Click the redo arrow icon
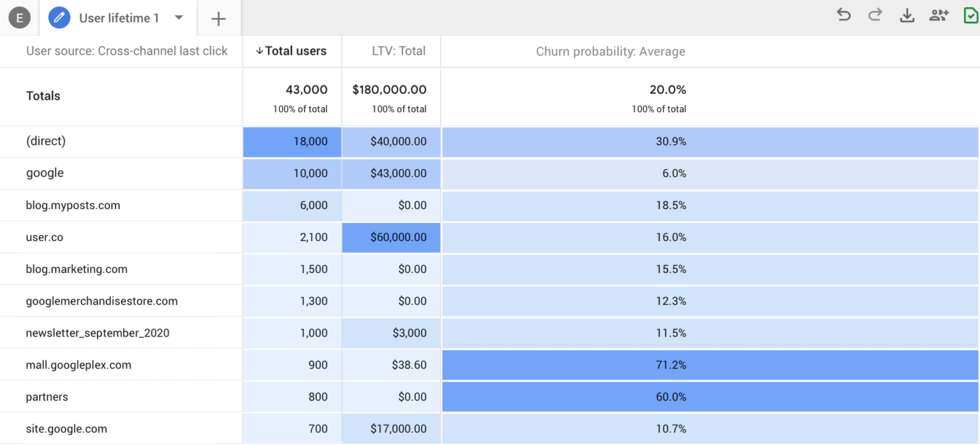The height and width of the screenshot is (445, 980). pos(875,16)
